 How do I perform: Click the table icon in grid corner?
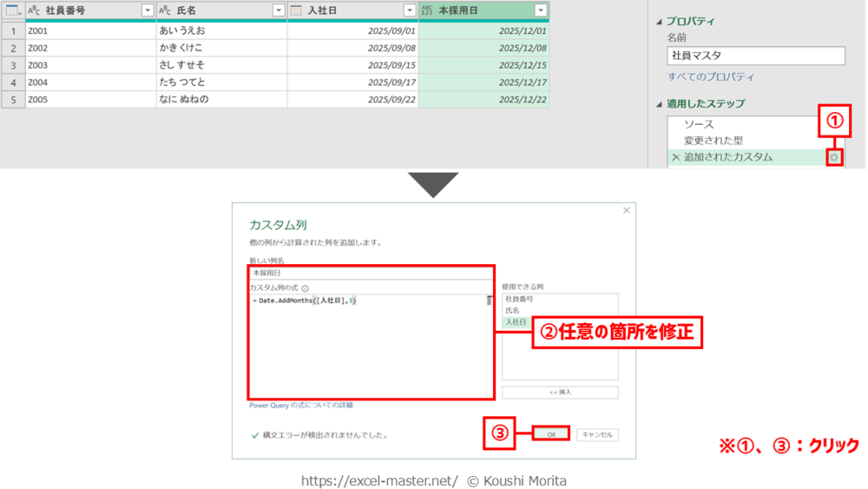tap(11, 10)
